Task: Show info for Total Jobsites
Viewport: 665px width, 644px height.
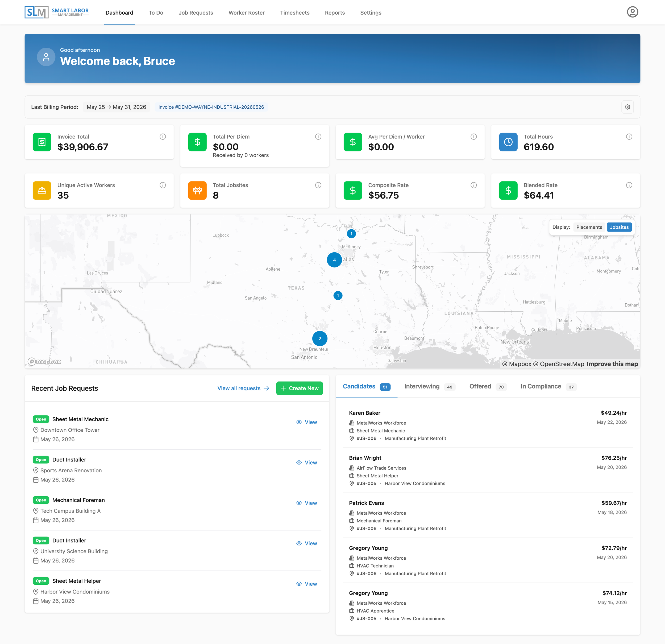Action: [x=318, y=185]
